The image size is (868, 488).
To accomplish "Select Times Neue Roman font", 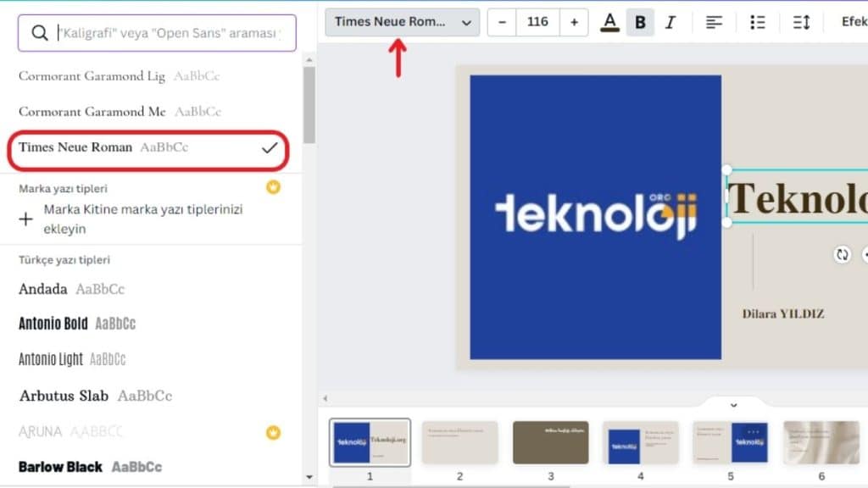I will pyautogui.click(x=147, y=147).
